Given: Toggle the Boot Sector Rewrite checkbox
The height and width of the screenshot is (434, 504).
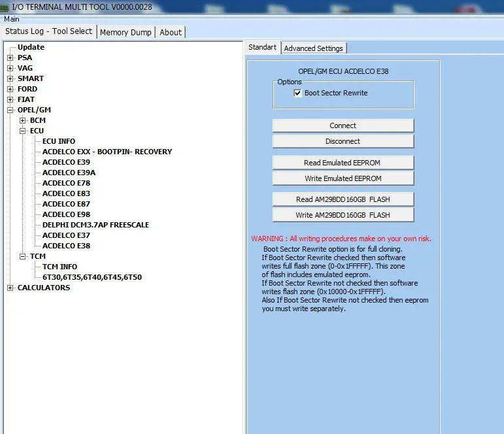Looking at the screenshot, I should coord(298,93).
